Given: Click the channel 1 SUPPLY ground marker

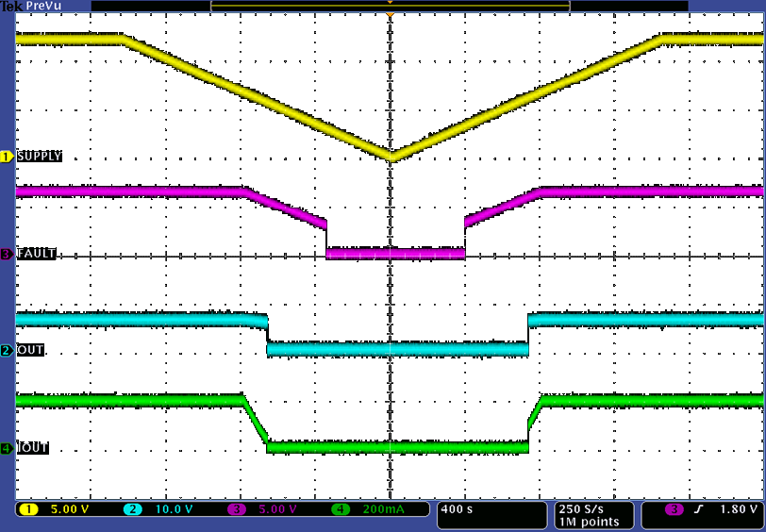Looking at the screenshot, I should pyautogui.click(x=7, y=157).
